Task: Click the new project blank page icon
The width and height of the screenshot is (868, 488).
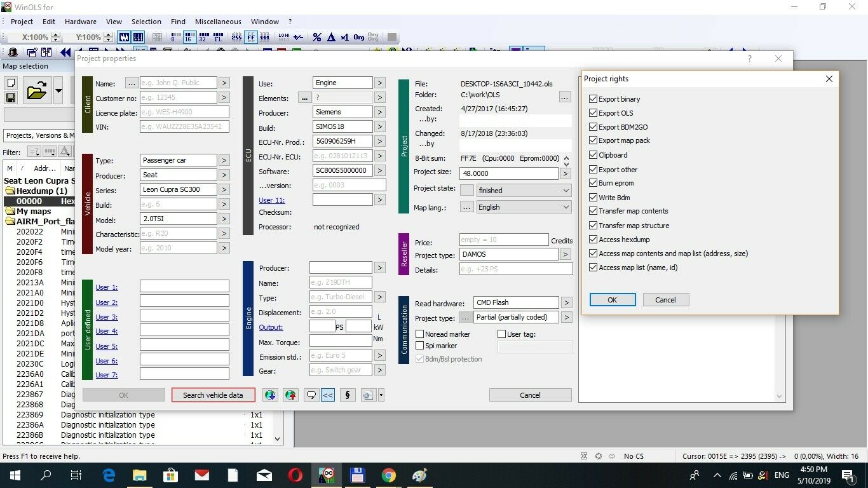Action: [x=11, y=83]
